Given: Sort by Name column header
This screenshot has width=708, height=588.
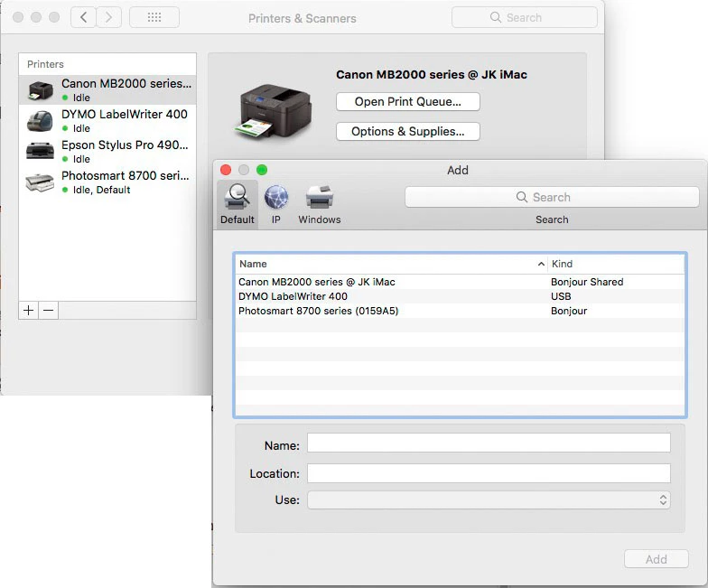Looking at the screenshot, I should point(391,264).
